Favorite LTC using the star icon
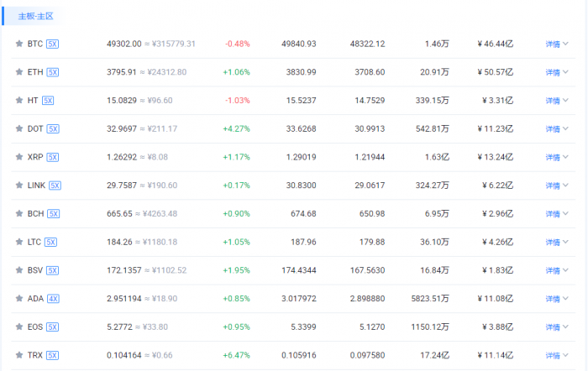 [19, 242]
